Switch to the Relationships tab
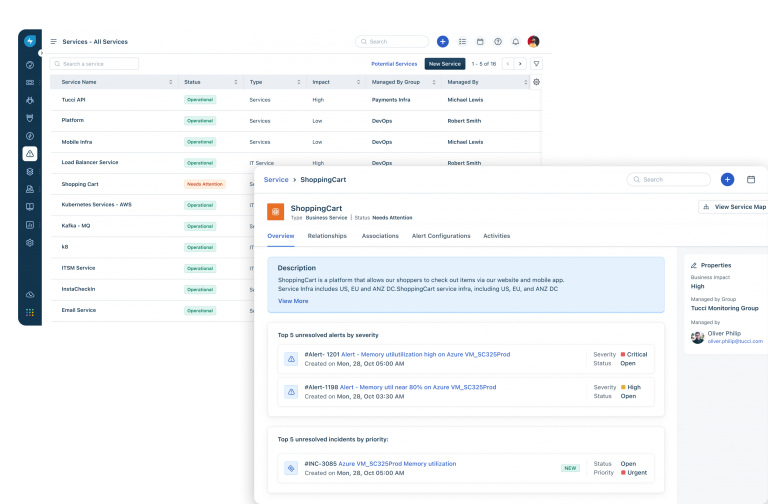Image resolution: width=768 pixels, height=504 pixels. (x=327, y=236)
